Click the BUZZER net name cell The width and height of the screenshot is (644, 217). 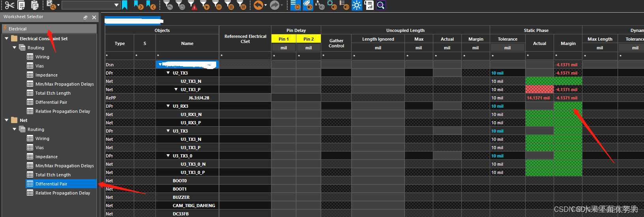(181, 197)
